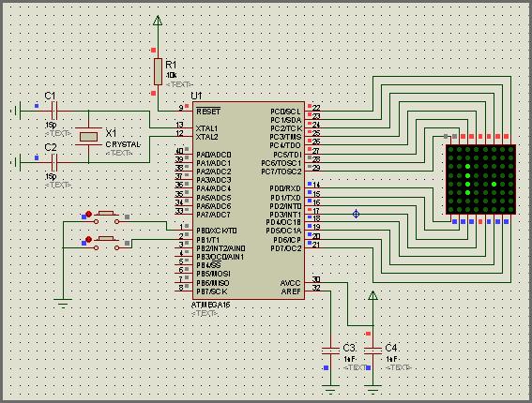Viewport: 532px width, 403px height.
Task: Click the ATMEGA16 part name text
Action: 211,305
